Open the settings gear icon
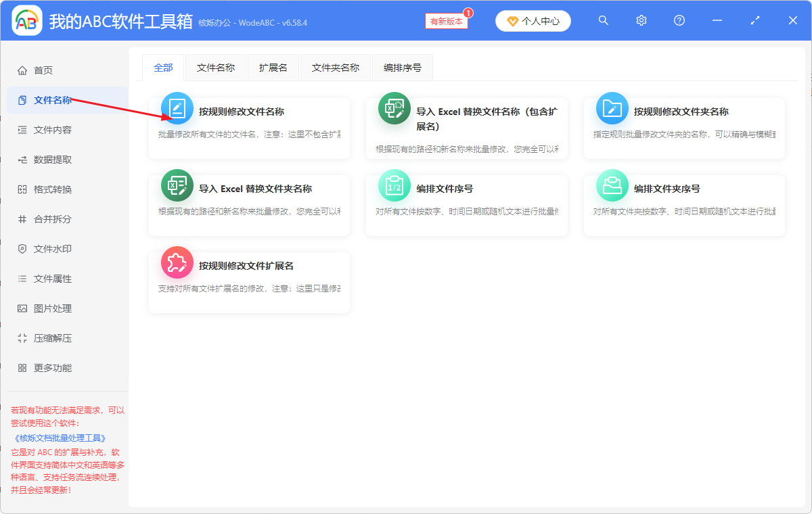Image resolution: width=812 pixels, height=514 pixels. pyautogui.click(x=641, y=20)
